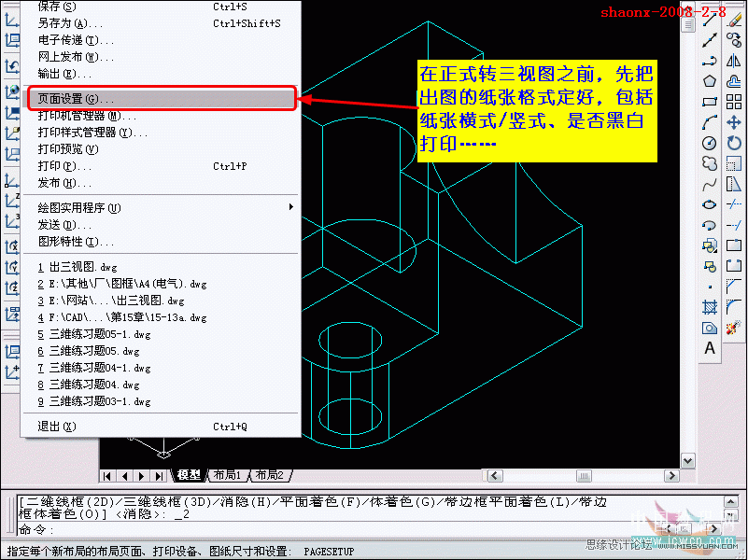This screenshot has height=560, width=748.
Task: Click the Hatch tool icon
Action: (x=710, y=307)
